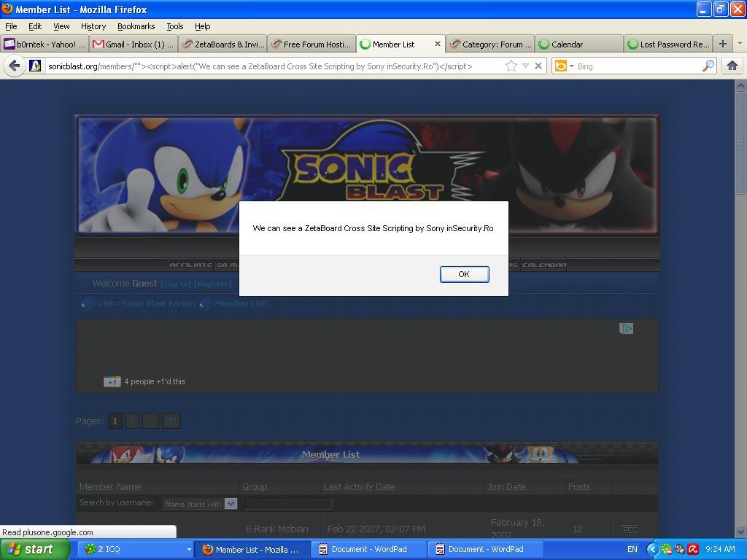This screenshot has height=560, width=747.
Task: Click the Affiliate navigation button
Action: 190,265
